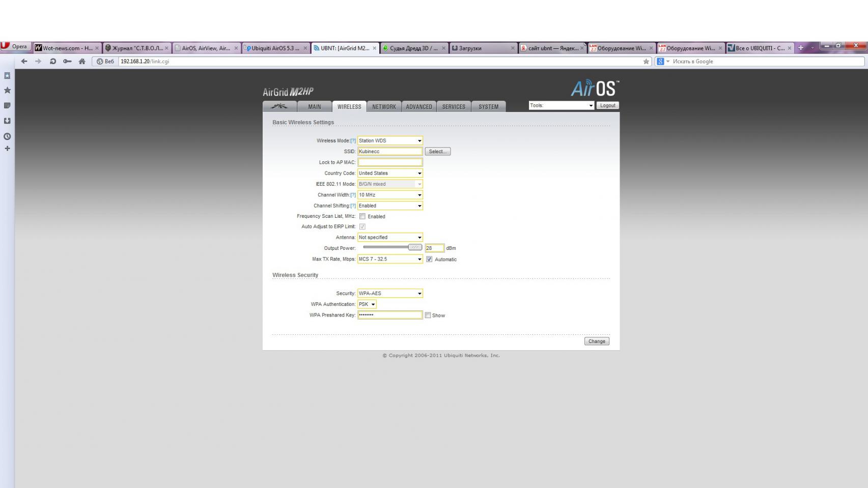Switch to Судья Дредд 3D browser tab
The height and width of the screenshot is (488, 868).
414,48
